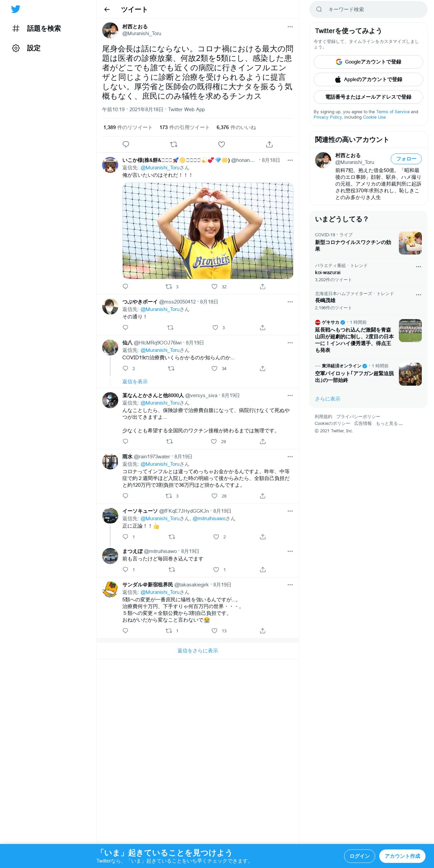Click the Twitter bird logo
Viewport: 434px width, 868px height.
pos(16,9)
